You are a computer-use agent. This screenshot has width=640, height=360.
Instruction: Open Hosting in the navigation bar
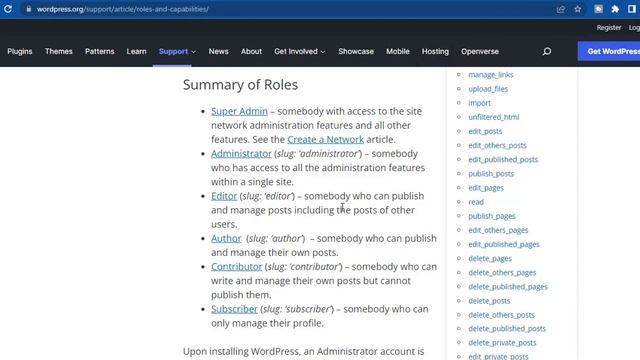[436, 51]
